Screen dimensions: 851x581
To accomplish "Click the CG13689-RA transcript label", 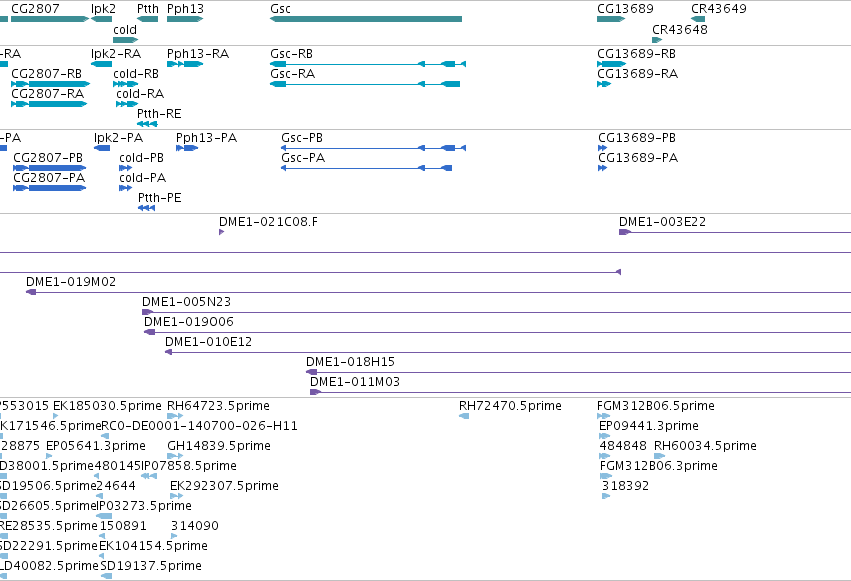I will (x=638, y=74).
